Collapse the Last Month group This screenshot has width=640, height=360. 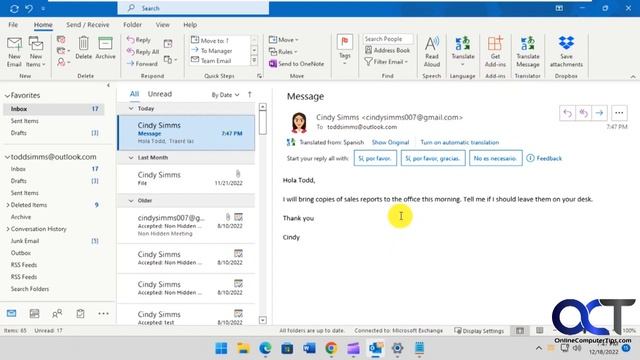tap(131, 158)
